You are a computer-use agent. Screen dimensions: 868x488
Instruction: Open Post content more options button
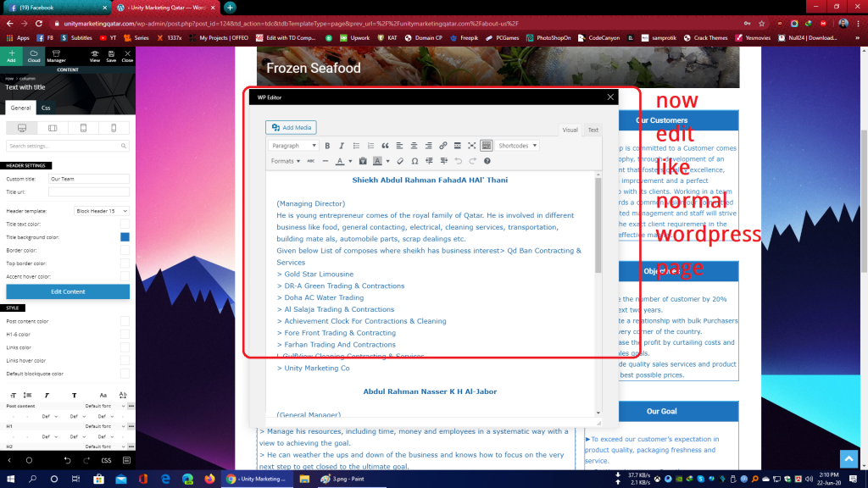coord(131,406)
